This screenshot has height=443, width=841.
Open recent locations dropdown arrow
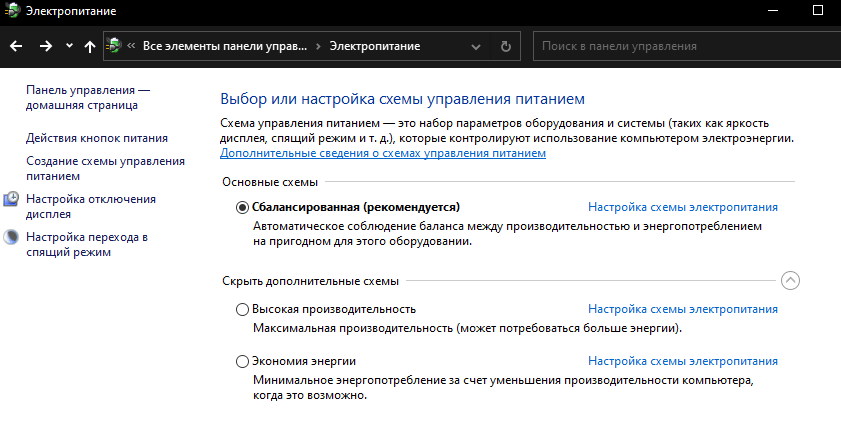click(69, 46)
